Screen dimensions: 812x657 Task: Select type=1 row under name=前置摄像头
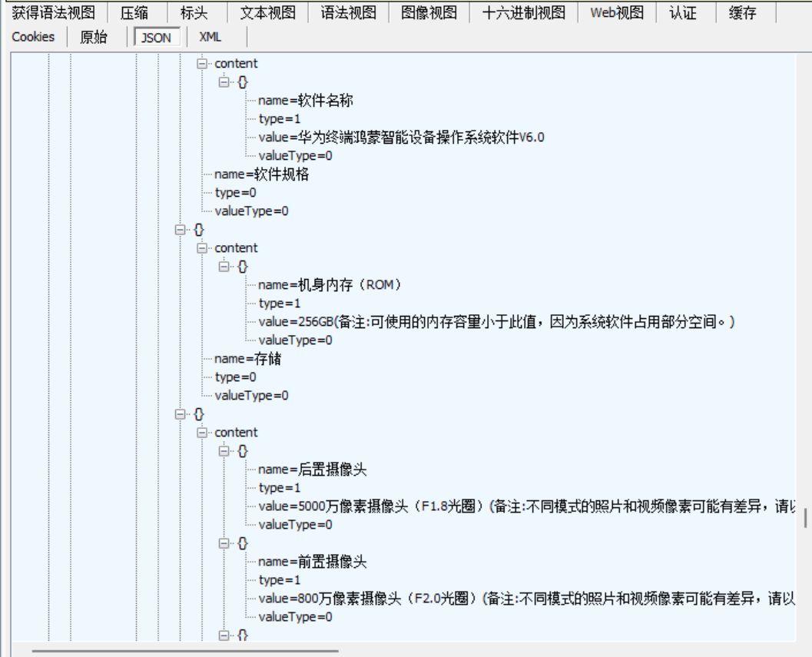coord(279,580)
